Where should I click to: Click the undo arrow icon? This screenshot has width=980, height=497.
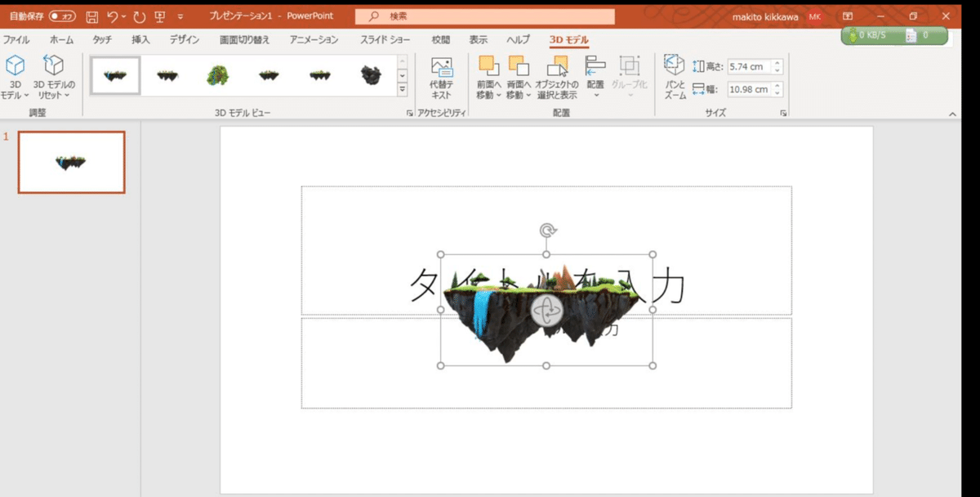(x=112, y=16)
